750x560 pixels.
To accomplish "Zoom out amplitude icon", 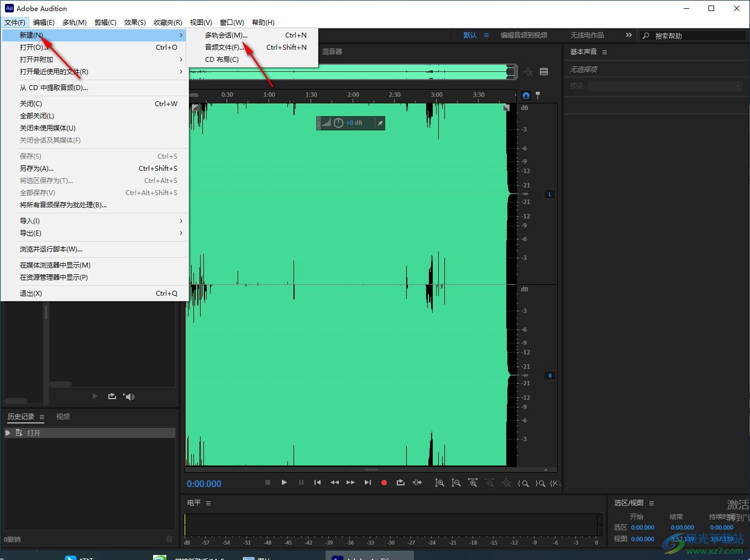I will (456, 483).
